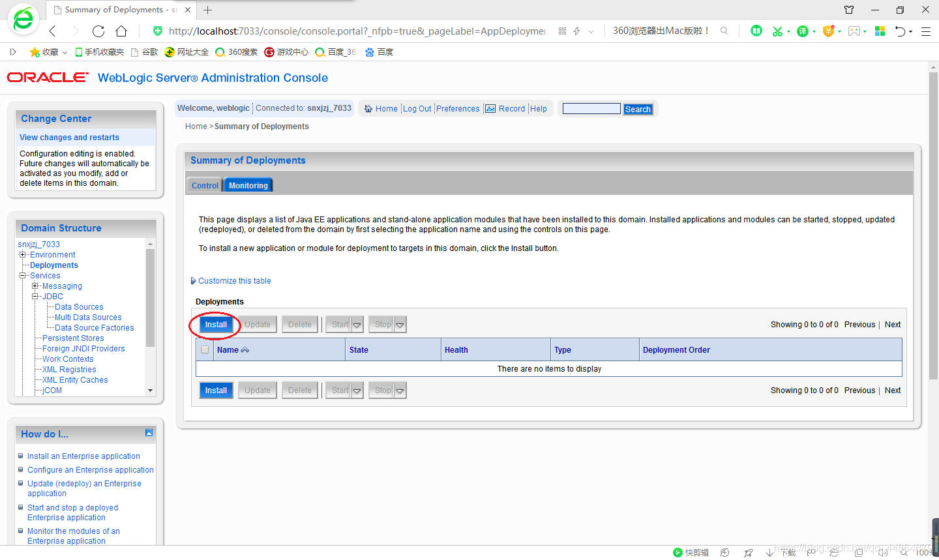The image size is (939, 560).
Task: Open Data Sources tree item
Action: [79, 307]
